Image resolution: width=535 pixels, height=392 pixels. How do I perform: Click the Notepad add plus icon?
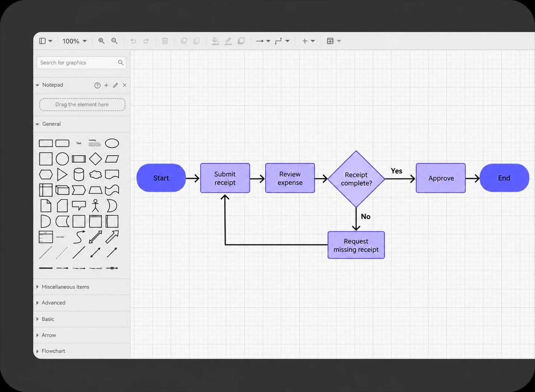(x=106, y=85)
